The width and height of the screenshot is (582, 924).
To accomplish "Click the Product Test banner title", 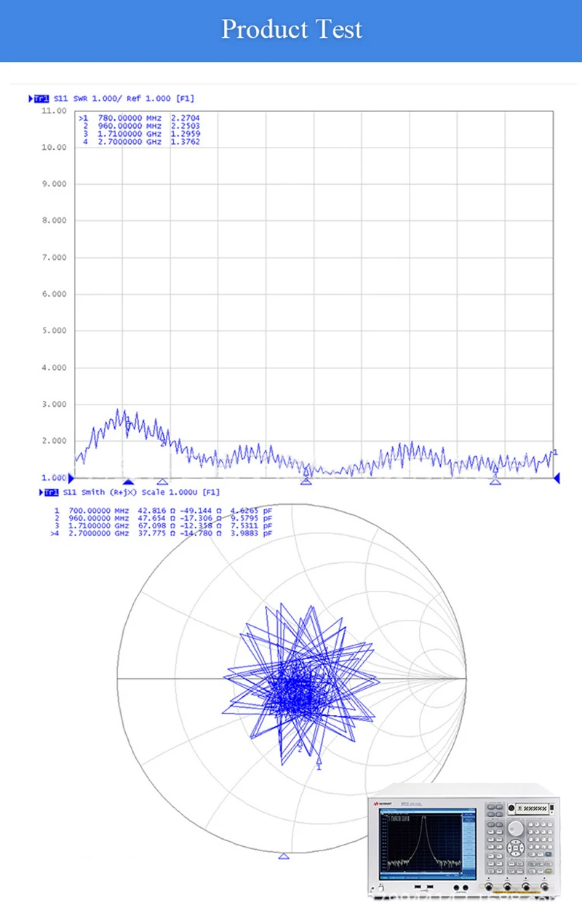I will point(292,30).
